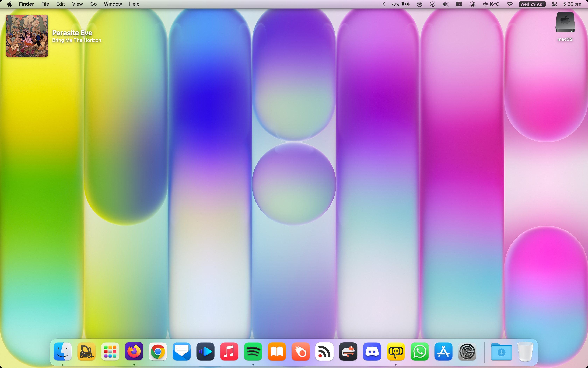This screenshot has width=588, height=368.
Task: Open the RSS feed reader app
Action: (x=324, y=352)
